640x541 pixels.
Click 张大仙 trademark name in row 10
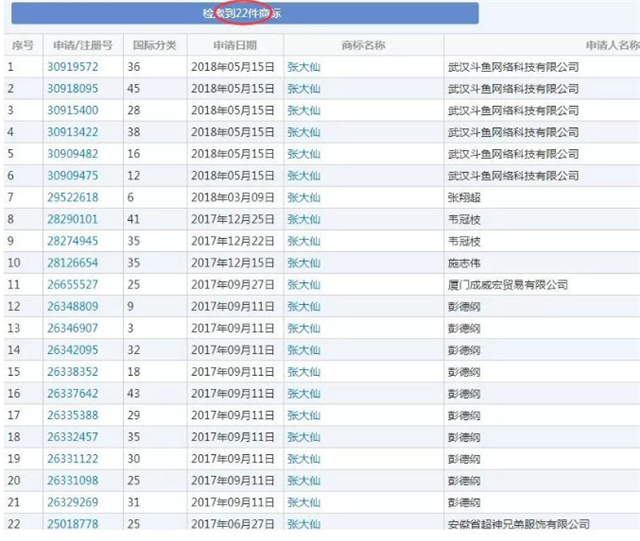point(304,263)
